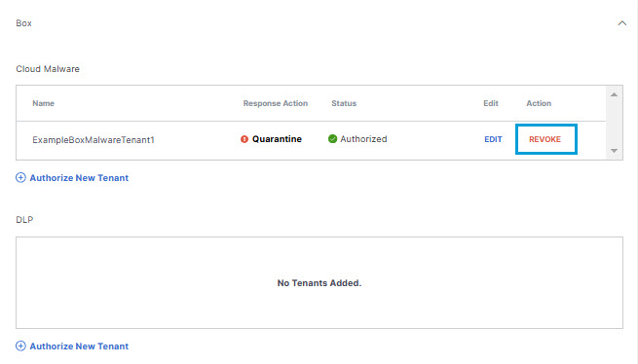
Task: Click the Name column header
Action: tap(43, 103)
